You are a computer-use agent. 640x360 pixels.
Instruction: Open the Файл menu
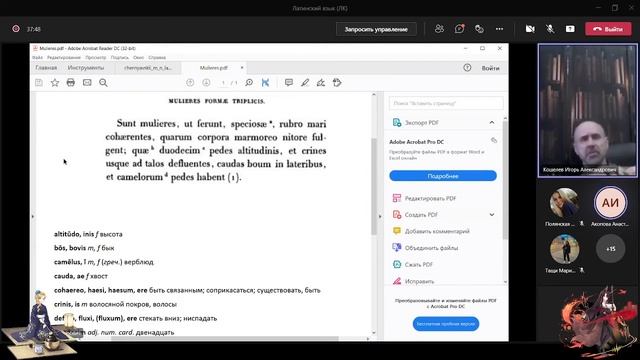[38, 58]
